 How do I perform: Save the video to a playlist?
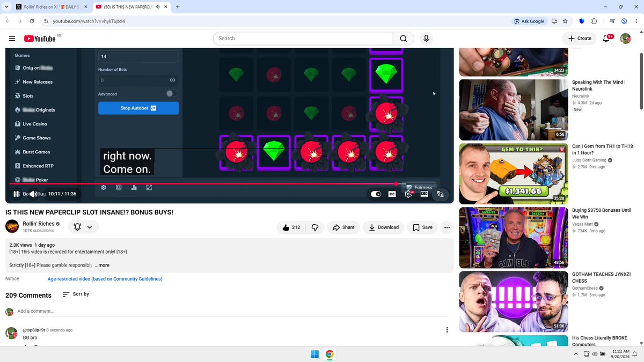[422, 227]
